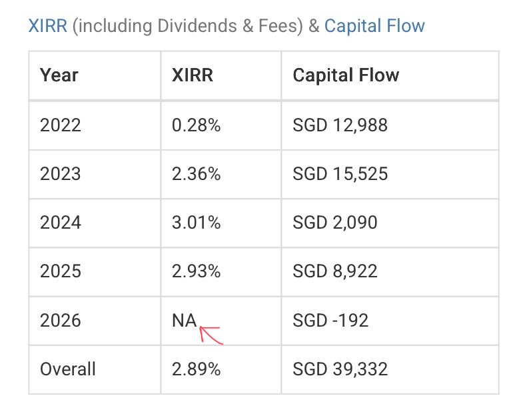
Task: Select the 2.93% XIRR value
Action: click(196, 271)
